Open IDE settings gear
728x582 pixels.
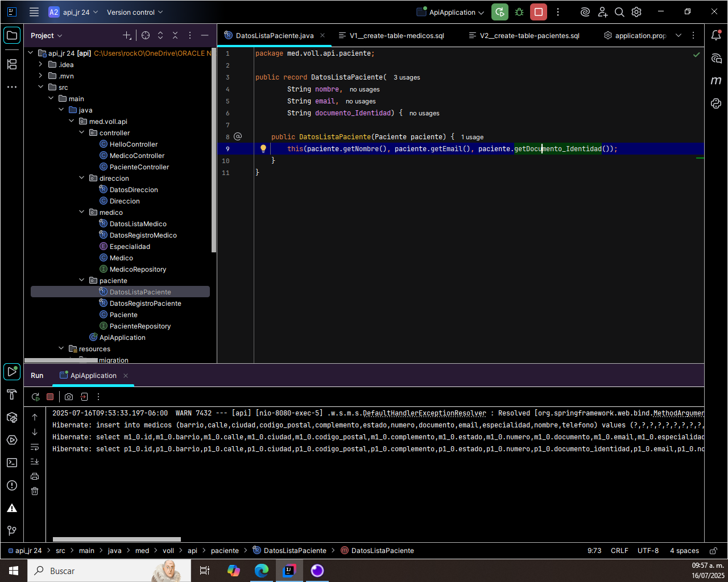coord(636,12)
